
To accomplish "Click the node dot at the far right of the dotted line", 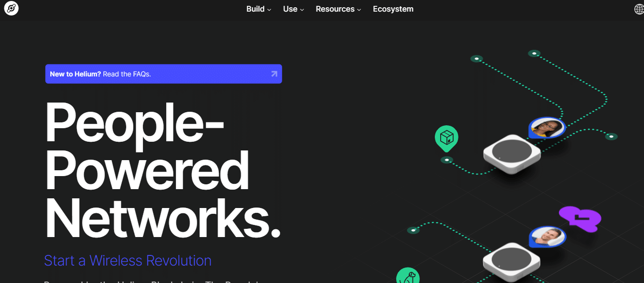I will tap(611, 137).
